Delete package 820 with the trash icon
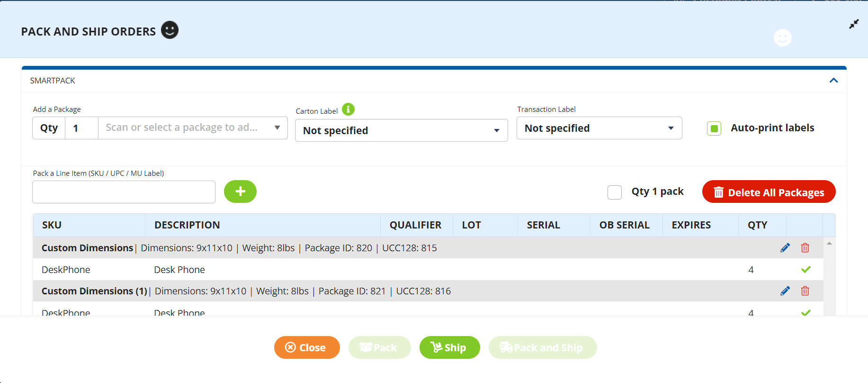 (x=805, y=248)
